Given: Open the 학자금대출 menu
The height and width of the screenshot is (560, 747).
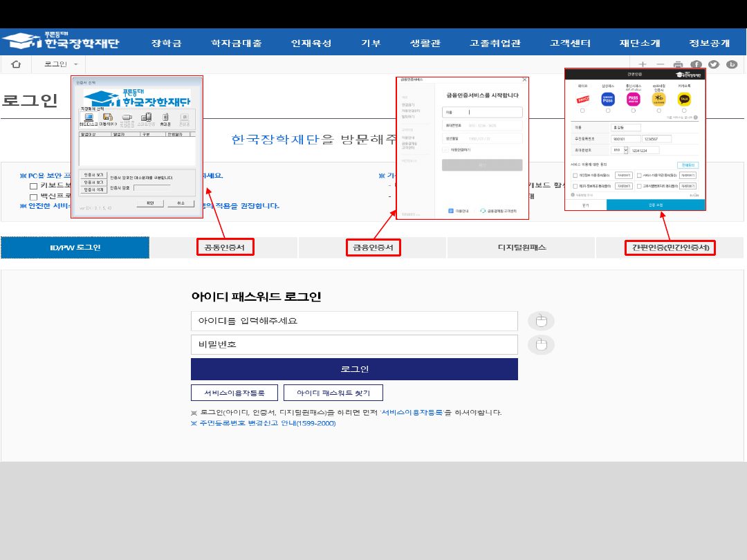Looking at the screenshot, I should point(237,43).
